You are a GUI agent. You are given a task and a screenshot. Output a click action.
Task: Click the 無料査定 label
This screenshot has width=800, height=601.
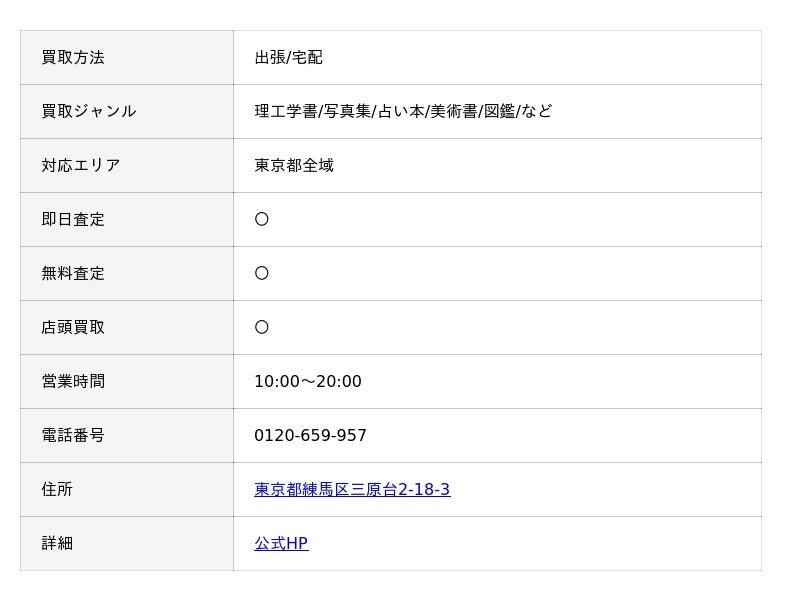pyautogui.click(x=73, y=273)
